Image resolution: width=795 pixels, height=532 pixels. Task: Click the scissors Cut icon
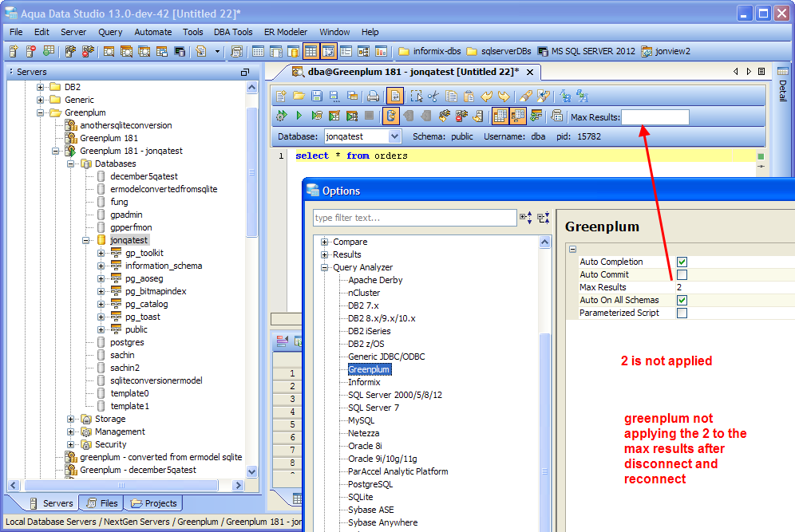pos(433,97)
